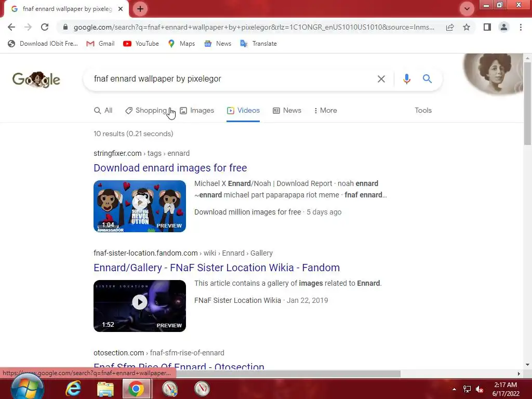
Task: Launch Internet Explorer from the taskbar
Action: [x=73, y=389]
